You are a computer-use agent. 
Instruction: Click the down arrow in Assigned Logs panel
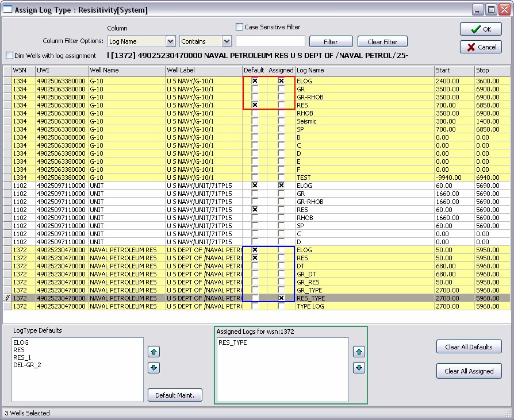pyautogui.click(x=359, y=368)
